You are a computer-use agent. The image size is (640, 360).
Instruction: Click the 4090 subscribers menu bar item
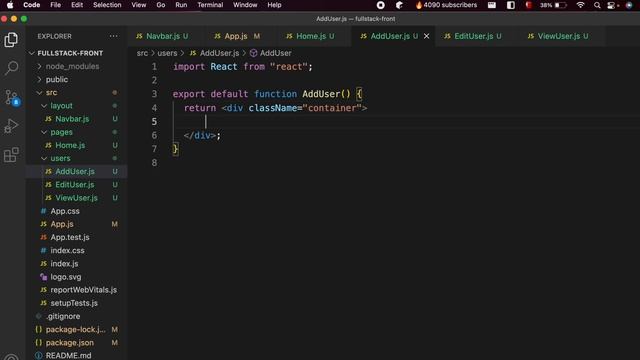446,5
